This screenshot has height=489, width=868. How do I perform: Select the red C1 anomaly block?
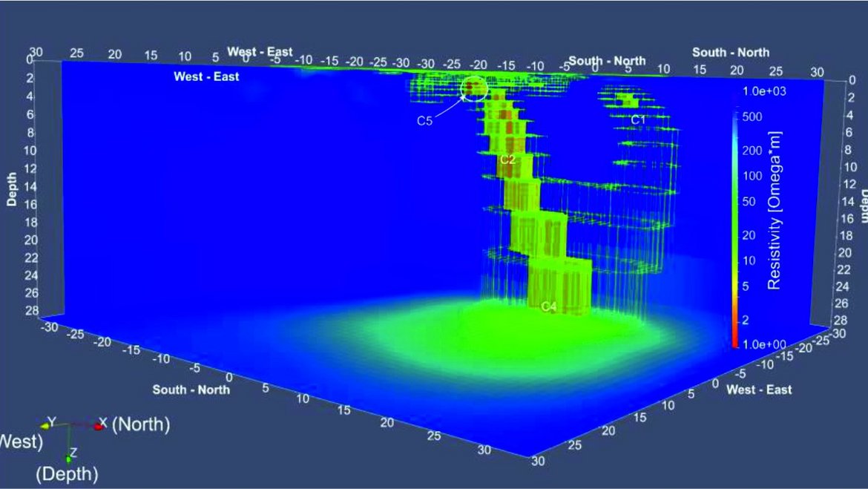[x=628, y=99]
